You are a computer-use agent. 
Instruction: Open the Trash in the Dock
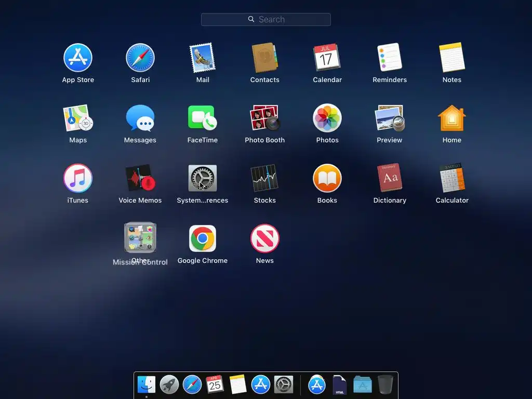pos(385,385)
